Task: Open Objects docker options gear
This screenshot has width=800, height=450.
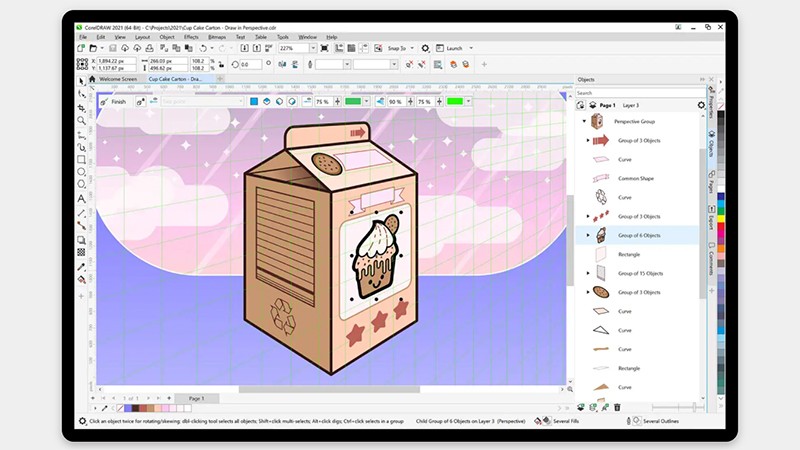Action: pyautogui.click(x=701, y=105)
